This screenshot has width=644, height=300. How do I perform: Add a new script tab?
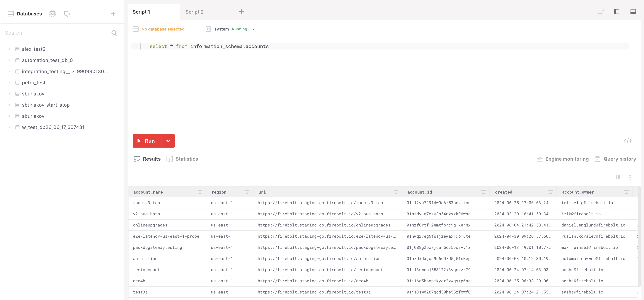pyautogui.click(x=241, y=12)
